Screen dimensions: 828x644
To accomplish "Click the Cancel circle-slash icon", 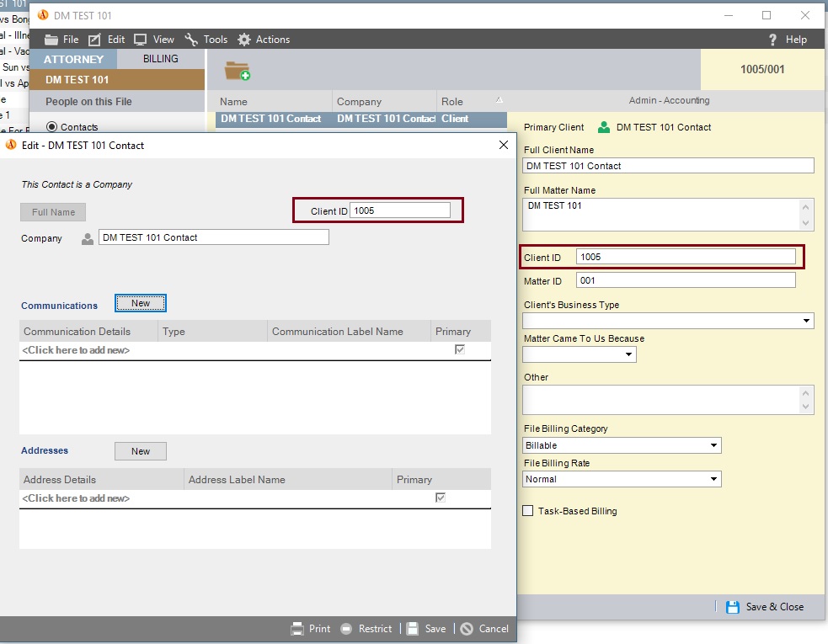I will click(x=467, y=629).
